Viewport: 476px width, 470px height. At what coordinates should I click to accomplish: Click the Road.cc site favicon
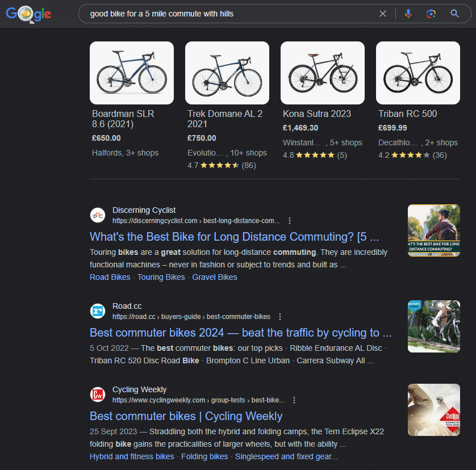coord(98,311)
